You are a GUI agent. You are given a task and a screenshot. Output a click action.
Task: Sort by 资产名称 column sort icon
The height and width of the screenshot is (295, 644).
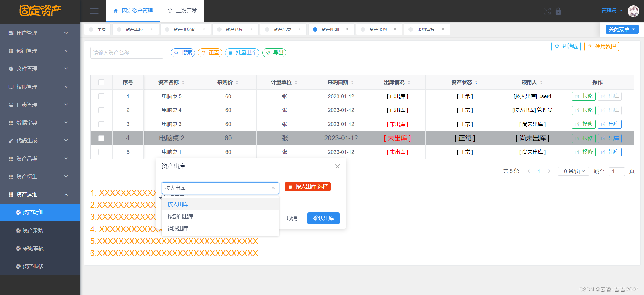pos(183,83)
